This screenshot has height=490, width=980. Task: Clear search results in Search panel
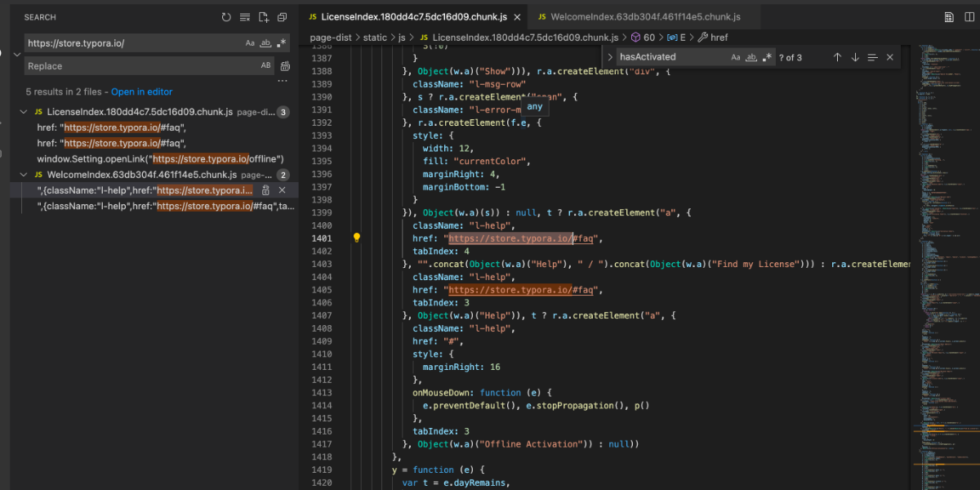pyautogui.click(x=245, y=17)
